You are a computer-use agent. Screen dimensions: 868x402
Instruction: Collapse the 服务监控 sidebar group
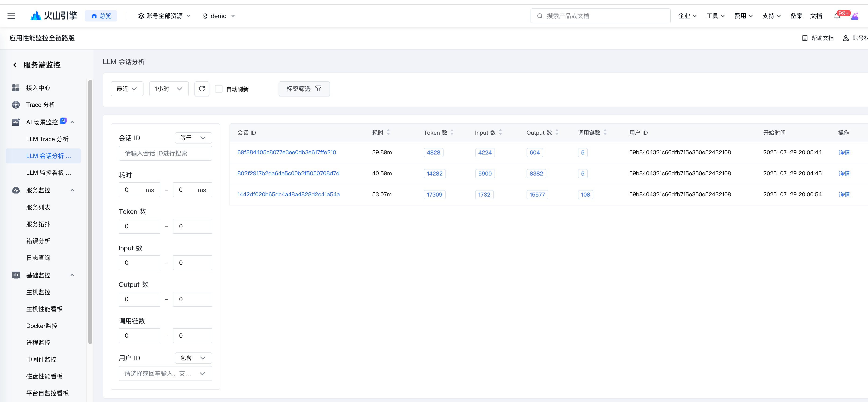click(72, 190)
